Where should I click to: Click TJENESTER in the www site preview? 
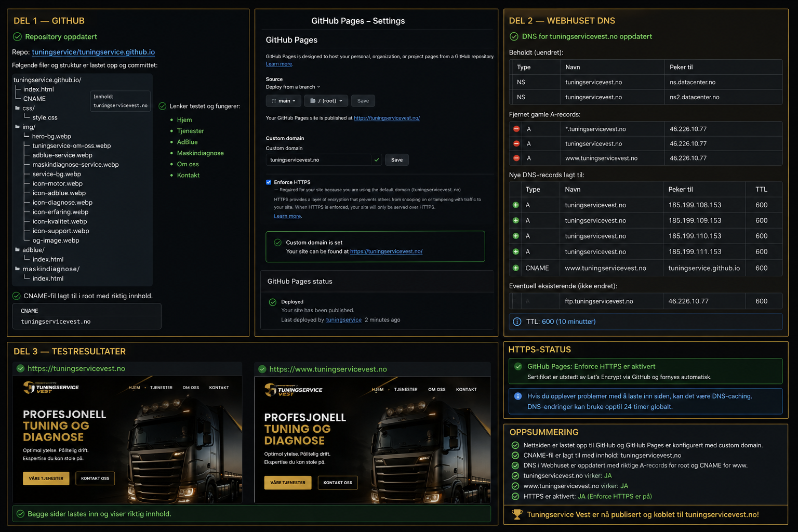point(406,390)
